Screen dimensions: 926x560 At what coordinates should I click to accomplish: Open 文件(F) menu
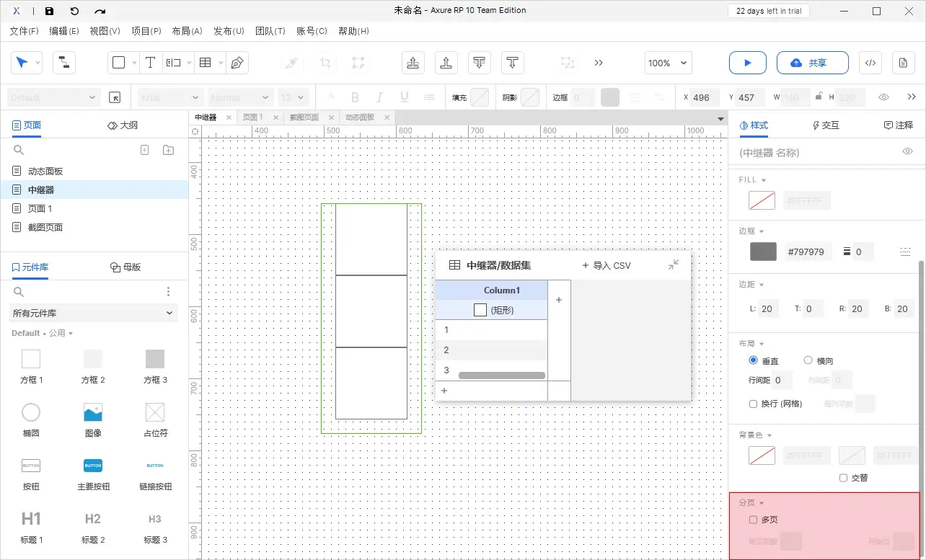click(24, 31)
